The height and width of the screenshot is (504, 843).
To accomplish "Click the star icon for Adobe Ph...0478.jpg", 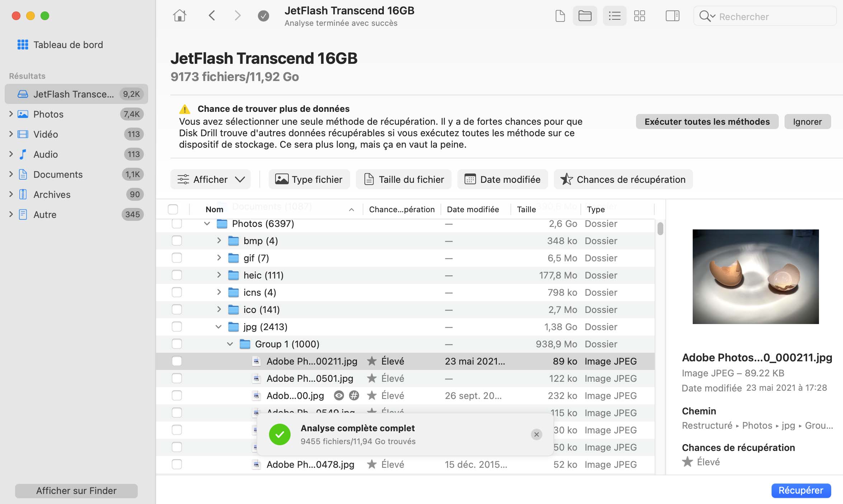I will (x=372, y=464).
